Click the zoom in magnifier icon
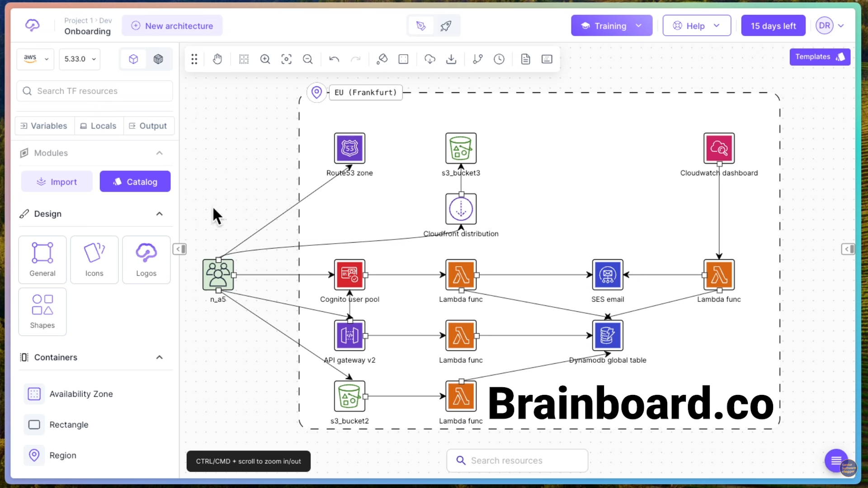The width and height of the screenshot is (868, 488). pyautogui.click(x=265, y=59)
